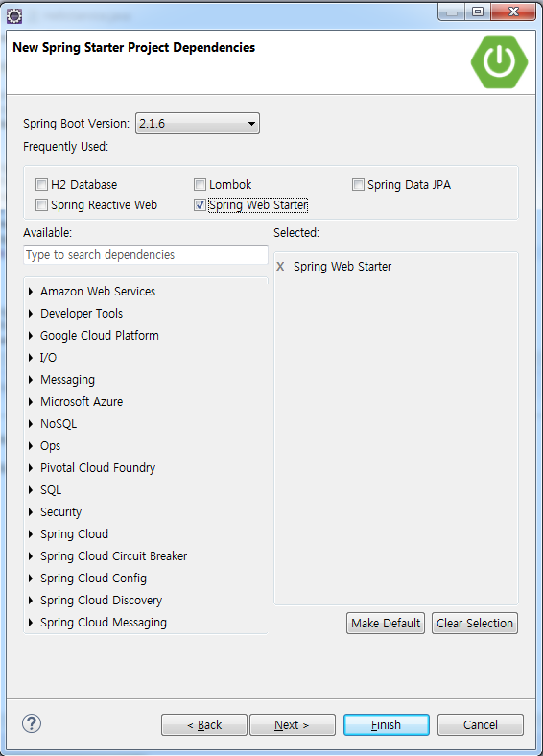Expand the Spring Cloud Messaging arrow
The image size is (543, 756).
[x=31, y=623]
